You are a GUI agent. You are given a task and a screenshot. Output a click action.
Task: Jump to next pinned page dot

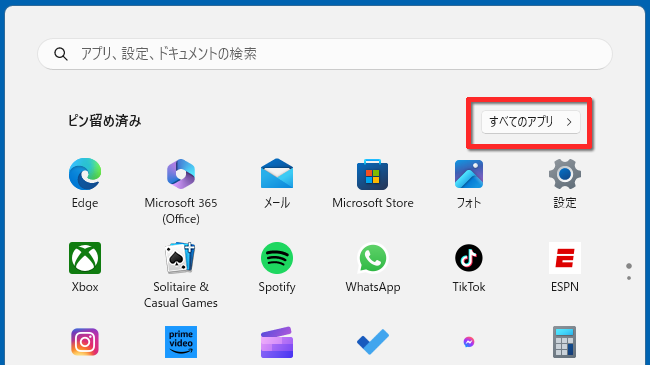(629, 278)
